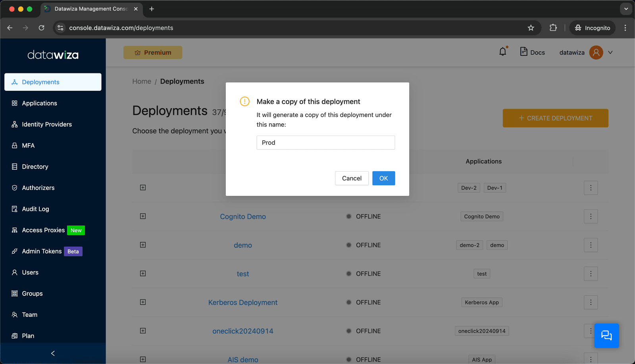Viewport: 635px width, 364px height.
Task: Open the three-dot menu for demo row
Action: [591, 245]
